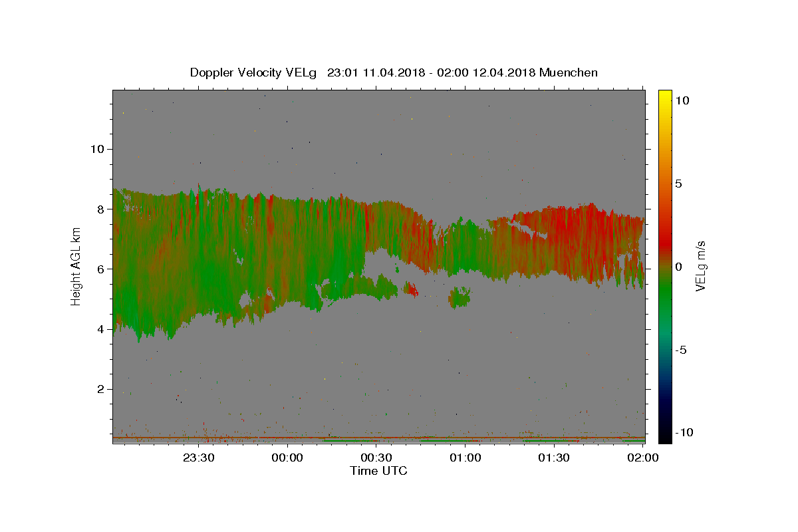Select the 00:30 time tick label
This screenshot has width=798, height=532.
pos(376,458)
